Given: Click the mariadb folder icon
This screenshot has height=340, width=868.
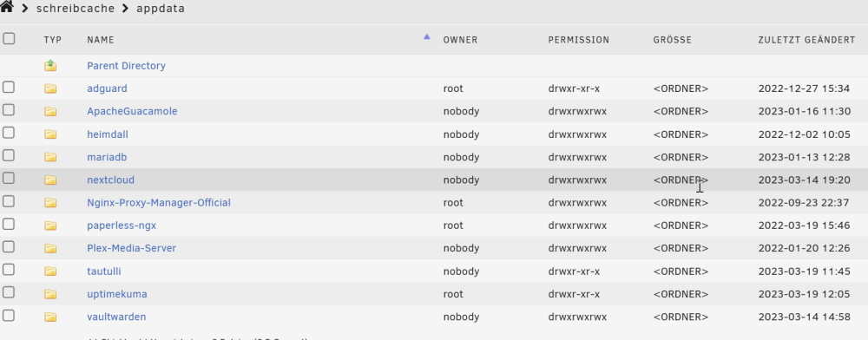Looking at the screenshot, I should coord(50,157).
